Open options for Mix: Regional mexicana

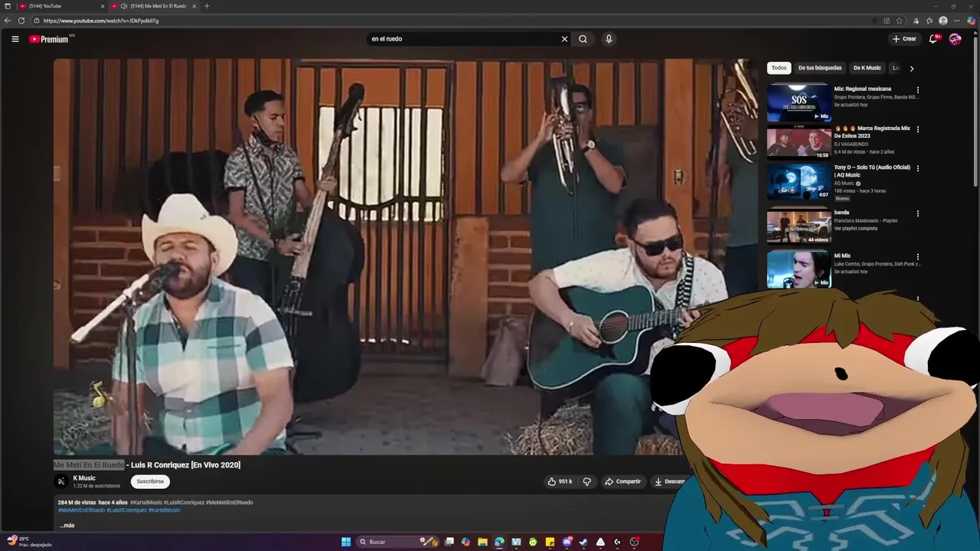pos(918,90)
